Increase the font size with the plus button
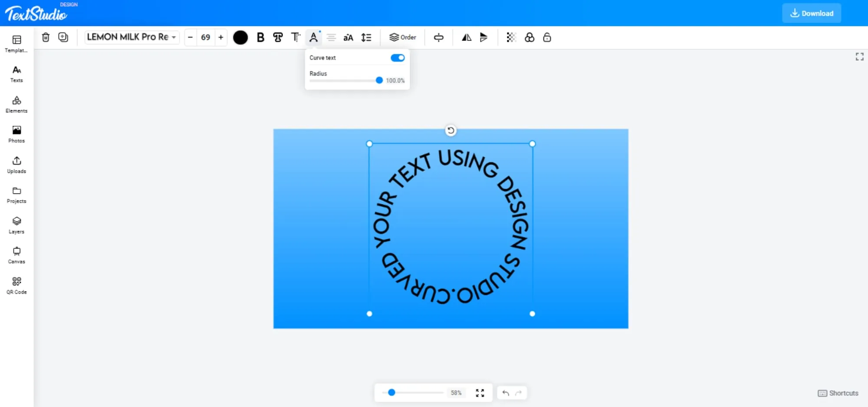Image resolution: width=868 pixels, height=407 pixels. (x=220, y=37)
